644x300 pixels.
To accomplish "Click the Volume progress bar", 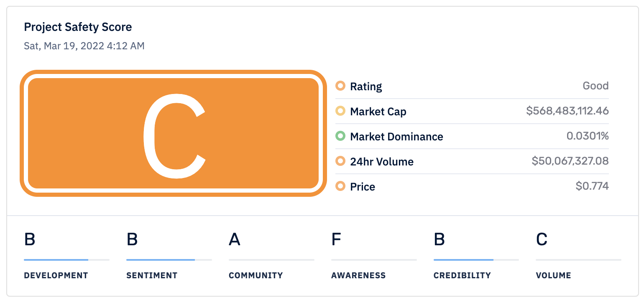I will 579,260.
